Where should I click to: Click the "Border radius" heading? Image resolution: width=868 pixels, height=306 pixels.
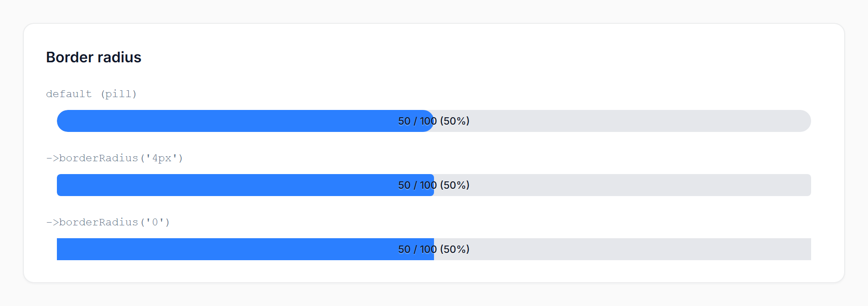(x=94, y=57)
